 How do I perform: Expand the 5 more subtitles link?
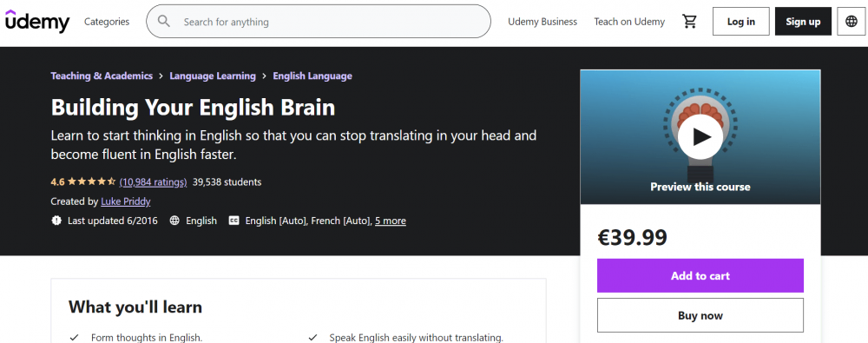click(391, 221)
